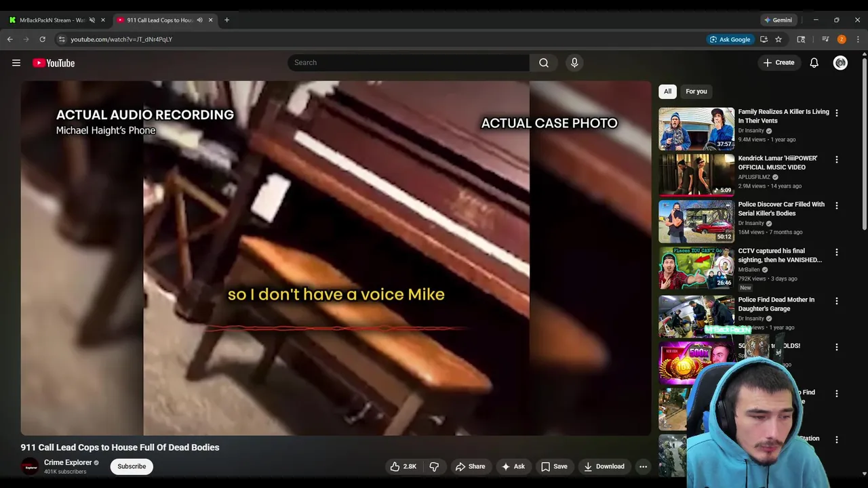Save video to a playlist
Screen dimensions: 868x488
pos(554,466)
